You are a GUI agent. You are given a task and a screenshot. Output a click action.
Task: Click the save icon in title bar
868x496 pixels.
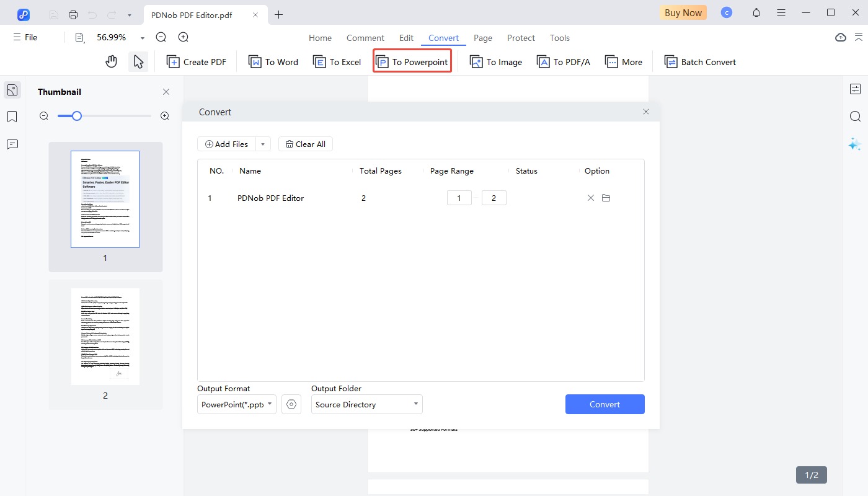click(x=54, y=14)
